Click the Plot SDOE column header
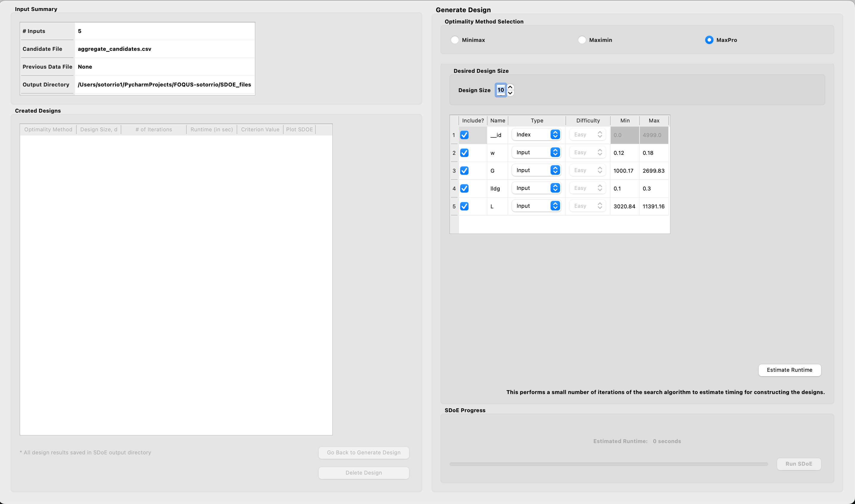 (x=299, y=130)
